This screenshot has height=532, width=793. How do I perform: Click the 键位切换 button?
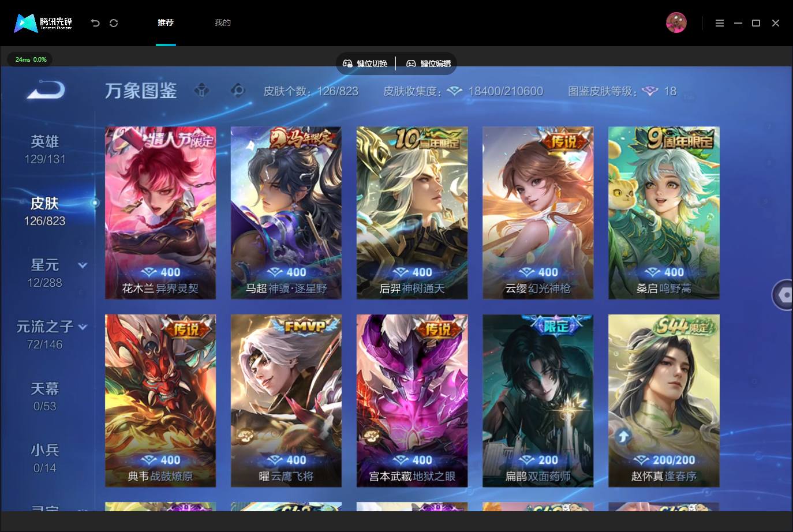(365, 63)
